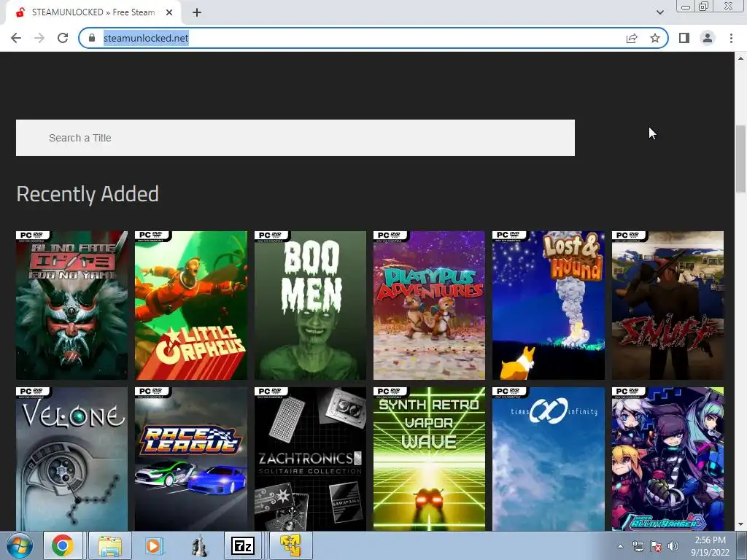Viewport: 747px width, 560px height.
Task: Share this page using the share icon
Action: click(x=632, y=38)
